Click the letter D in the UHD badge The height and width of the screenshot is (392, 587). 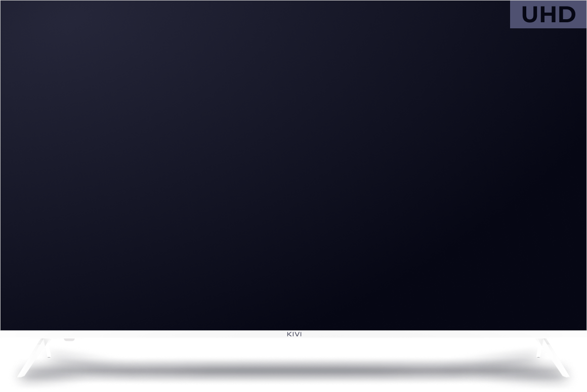tap(567, 15)
